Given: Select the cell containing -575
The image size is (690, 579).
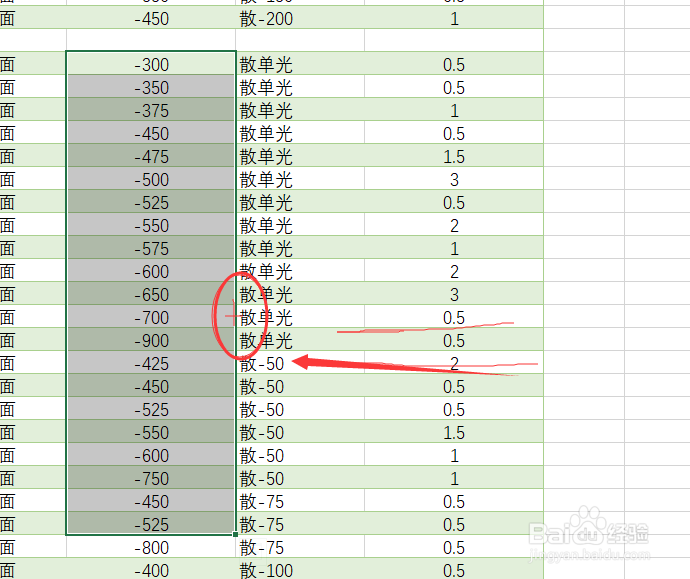Looking at the screenshot, I should point(151,248).
